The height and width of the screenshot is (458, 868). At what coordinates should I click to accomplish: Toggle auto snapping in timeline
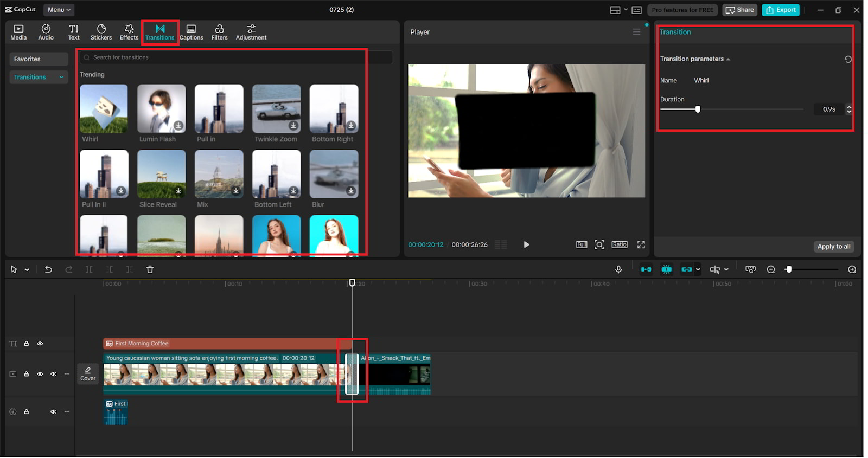tap(667, 269)
